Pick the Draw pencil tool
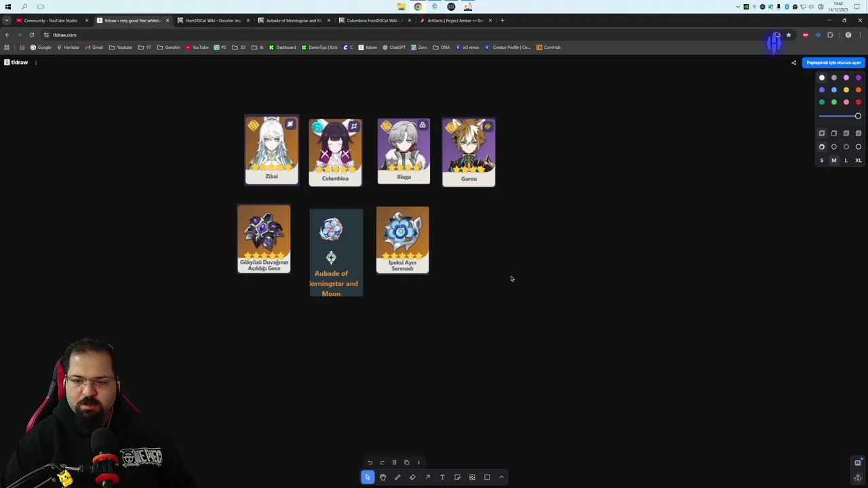This screenshot has height=488, width=868. click(x=397, y=477)
